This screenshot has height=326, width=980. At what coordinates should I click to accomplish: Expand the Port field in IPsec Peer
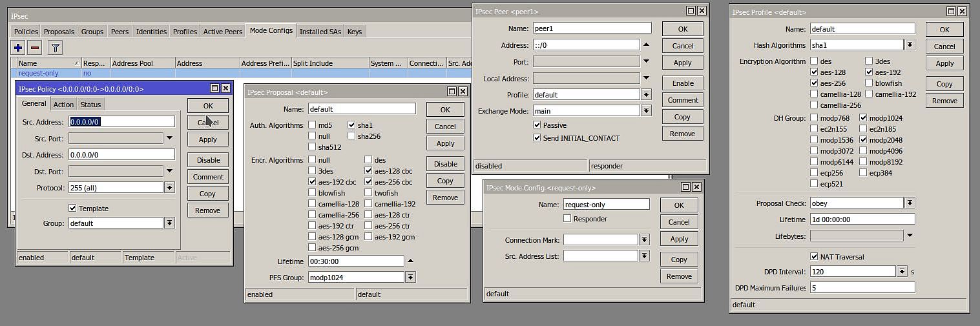click(646, 62)
